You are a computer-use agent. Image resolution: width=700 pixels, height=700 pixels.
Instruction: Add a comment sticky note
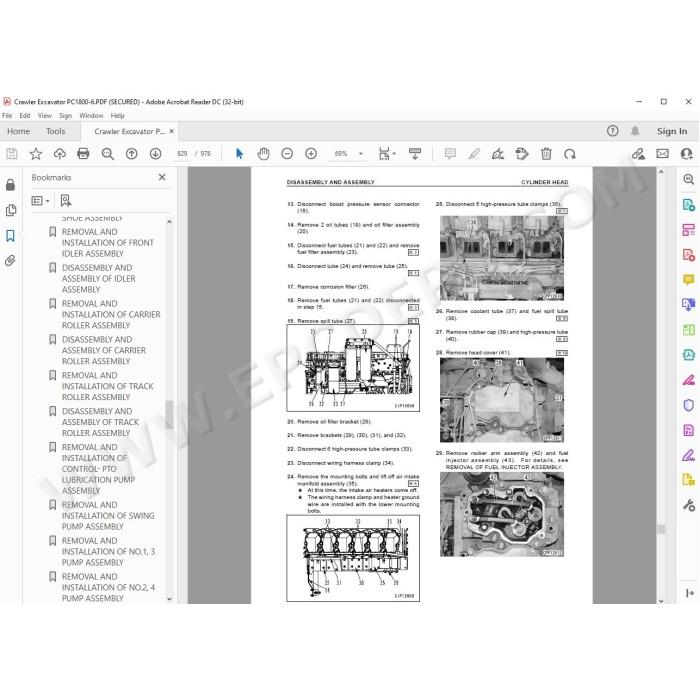coord(450,154)
